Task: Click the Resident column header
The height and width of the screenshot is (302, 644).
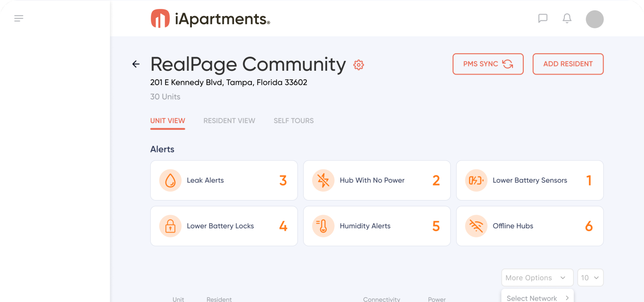Action: click(219, 299)
